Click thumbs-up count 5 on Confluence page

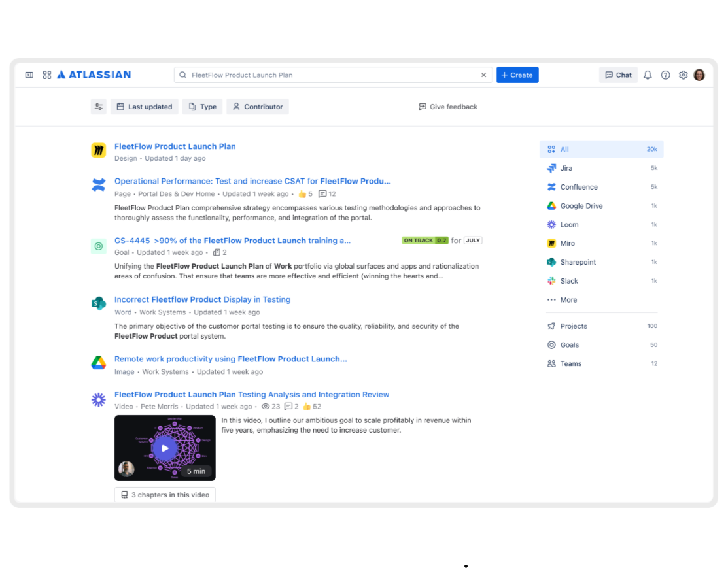[x=305, y=194]
